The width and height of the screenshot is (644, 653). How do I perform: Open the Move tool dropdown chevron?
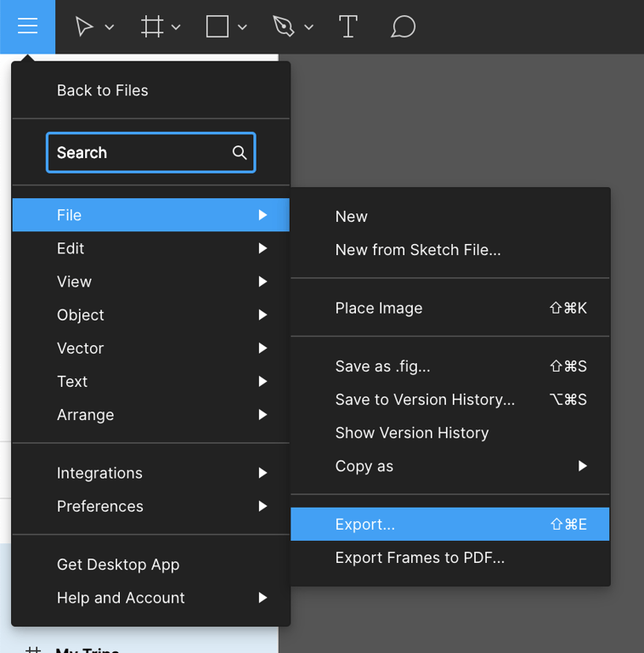coord(110,28)
